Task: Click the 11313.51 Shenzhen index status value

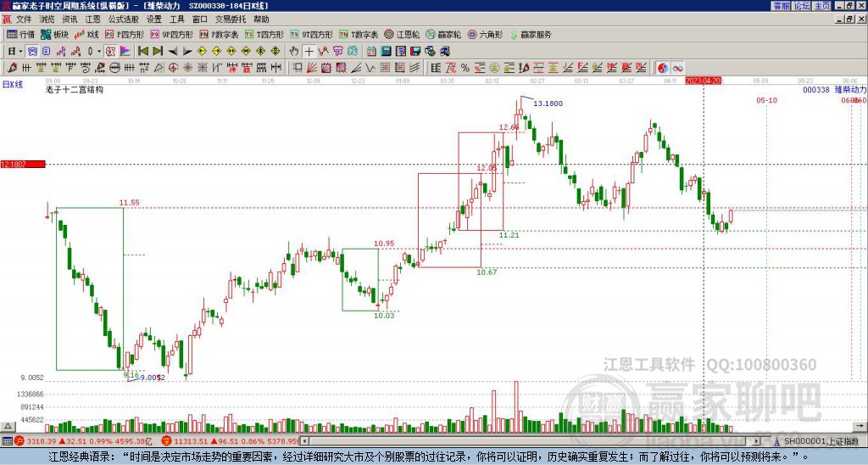Action: [x=191, y=441]
